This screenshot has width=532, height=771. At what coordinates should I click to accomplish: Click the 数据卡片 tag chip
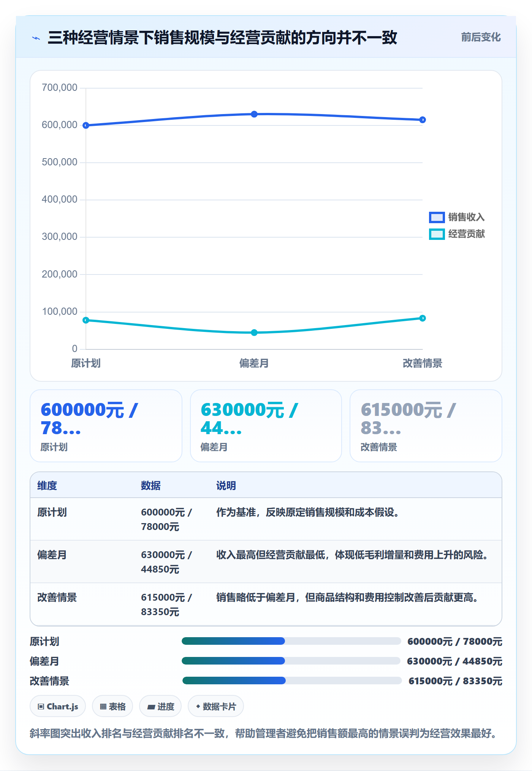pyautogui.click(x=216, y=706)
